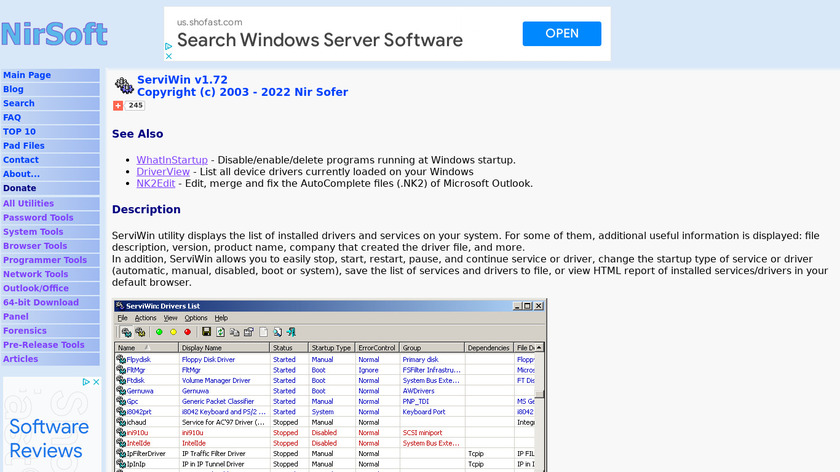Open the NK2Edit link
This screenshot has height=472, width=840.
tap(156, 184)
